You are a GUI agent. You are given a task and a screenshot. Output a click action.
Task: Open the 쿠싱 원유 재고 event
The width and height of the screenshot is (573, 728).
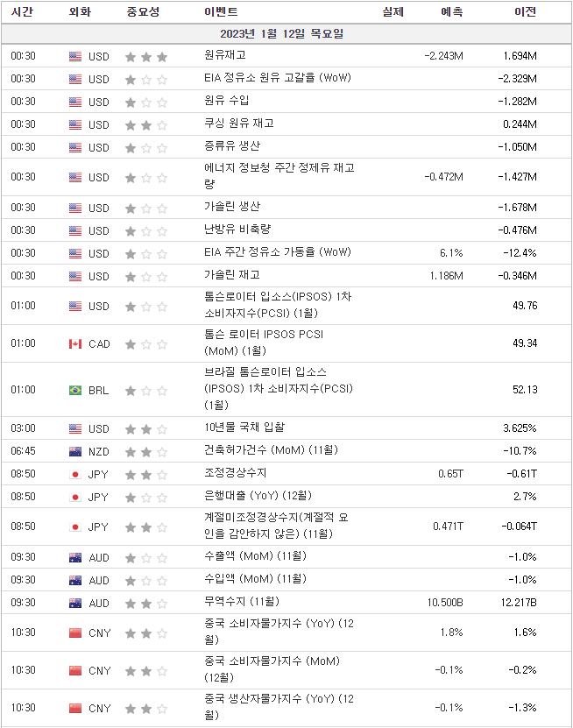point(239,123)
